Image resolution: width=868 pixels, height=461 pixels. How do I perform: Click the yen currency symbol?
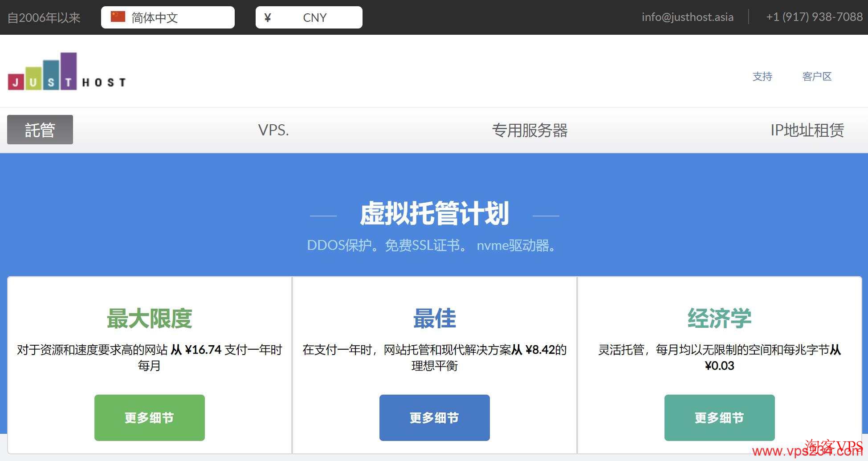tap(267, 17)
